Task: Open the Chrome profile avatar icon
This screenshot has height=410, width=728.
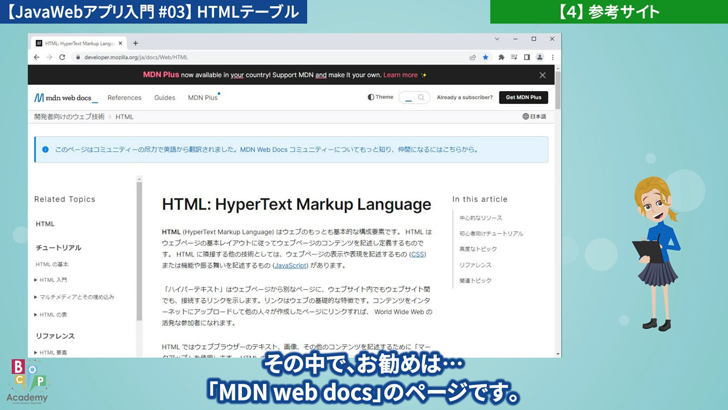Action: [x=538, y=57]
